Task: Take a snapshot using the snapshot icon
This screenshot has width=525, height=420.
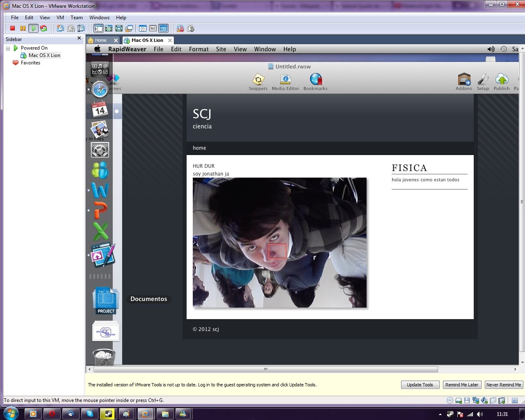Action: (x=60, y=28)
